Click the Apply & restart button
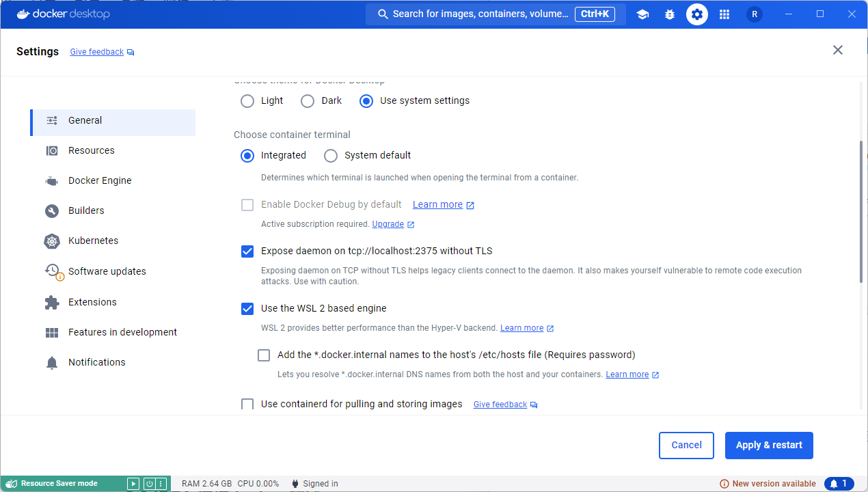Image resolution: width=868 pixels, height=492 pixels. pos(769,446)
